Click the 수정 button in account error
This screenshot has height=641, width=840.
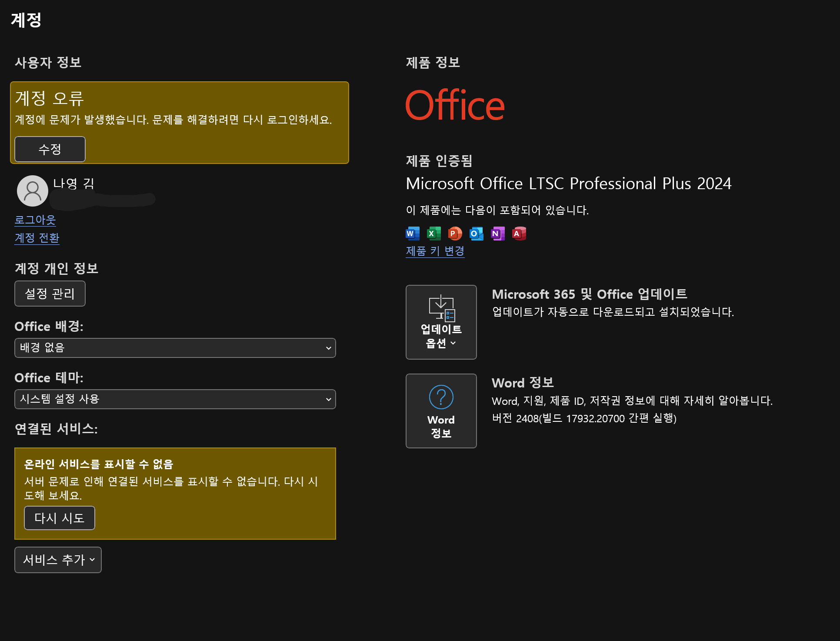pos(50,149)
